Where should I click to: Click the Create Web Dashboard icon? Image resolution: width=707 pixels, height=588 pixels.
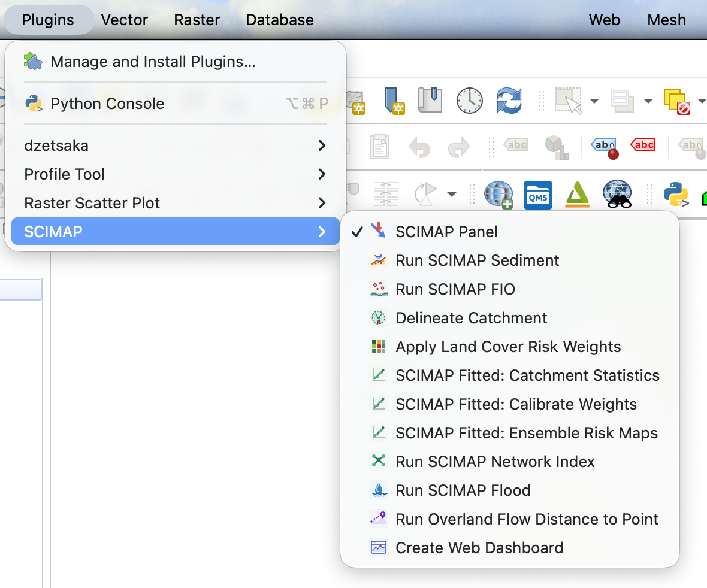point(379,547)
